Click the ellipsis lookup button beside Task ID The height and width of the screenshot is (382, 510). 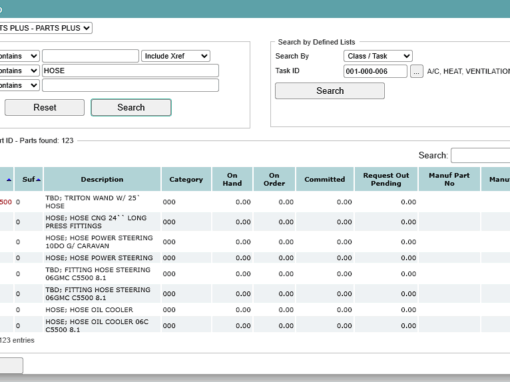(x=416, y=71)
